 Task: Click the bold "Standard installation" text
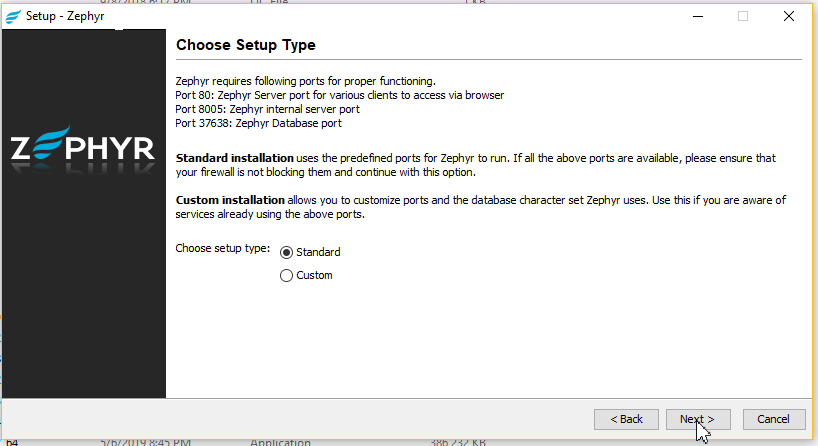coord(235,158)
